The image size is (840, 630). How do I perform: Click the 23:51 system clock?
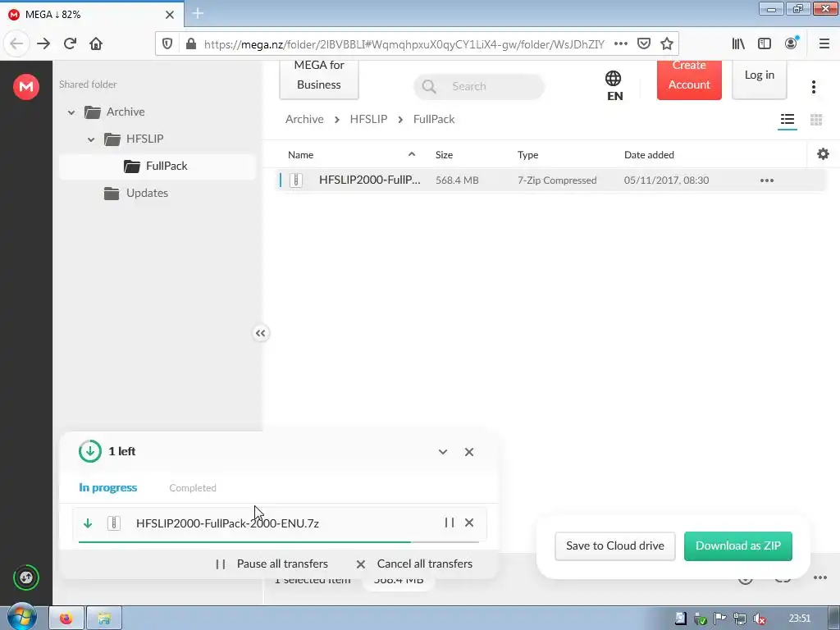point(799,619)
